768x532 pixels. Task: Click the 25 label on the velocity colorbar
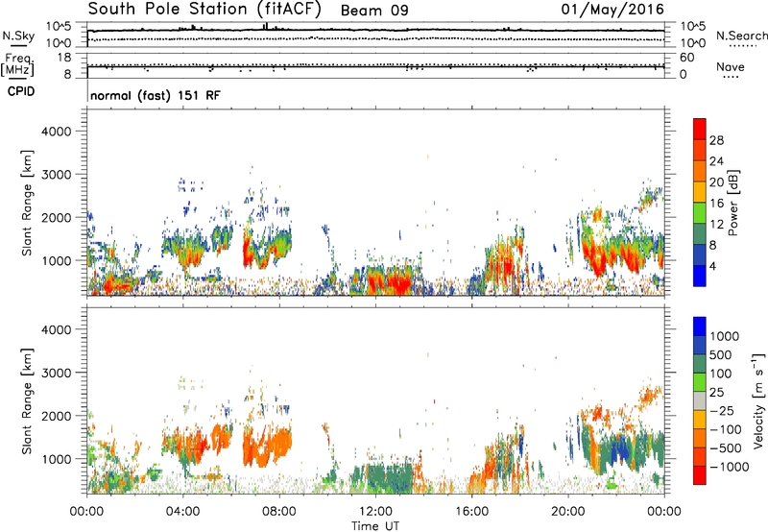coord(716,393)
